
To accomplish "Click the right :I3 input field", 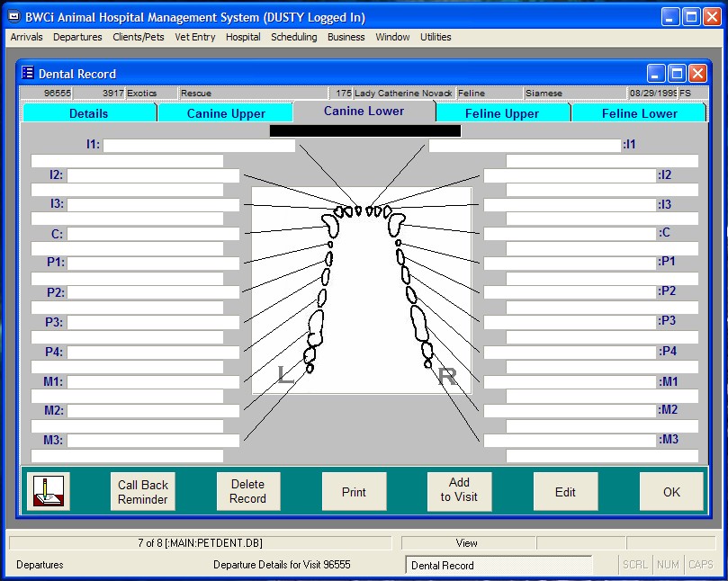I will (x=570, y=205).
